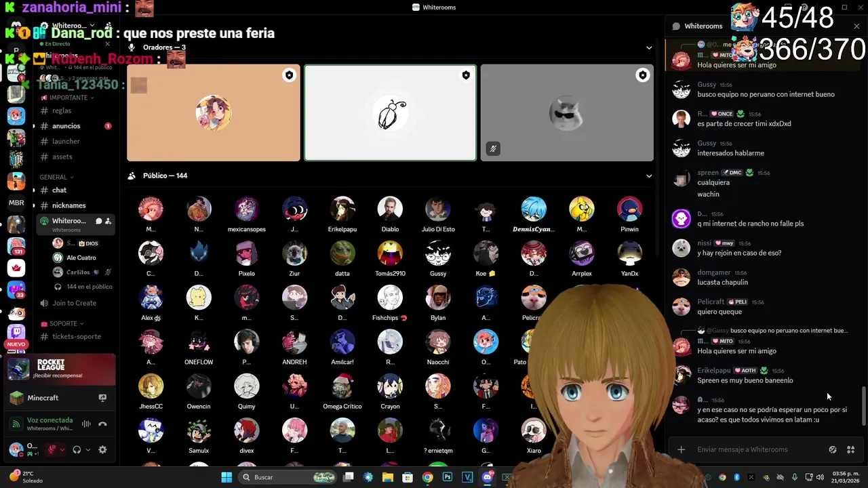Disconnect from voice with hang-up icon
868x488 pixels.
click(102, 424)
